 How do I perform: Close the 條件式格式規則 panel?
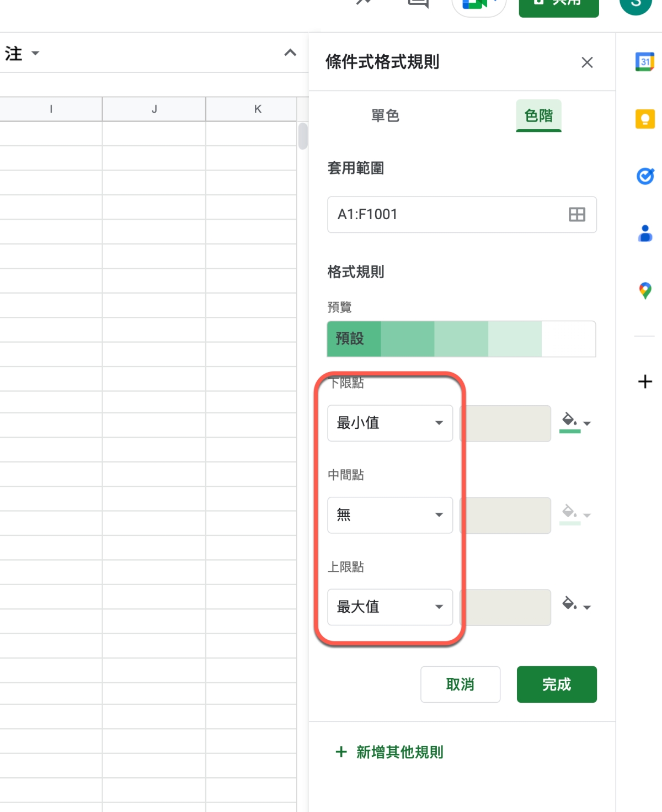click(587, 62)
